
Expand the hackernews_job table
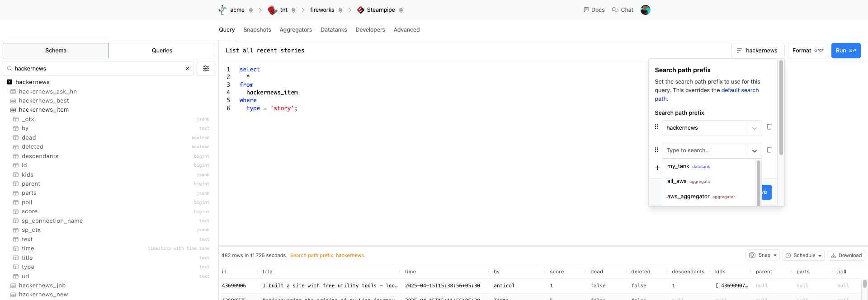42,286
